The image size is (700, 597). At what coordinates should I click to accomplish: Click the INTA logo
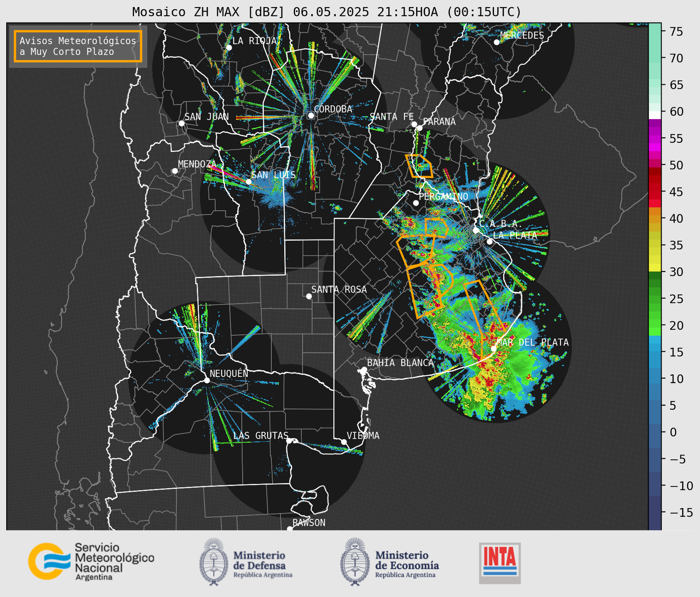[500, 563]
